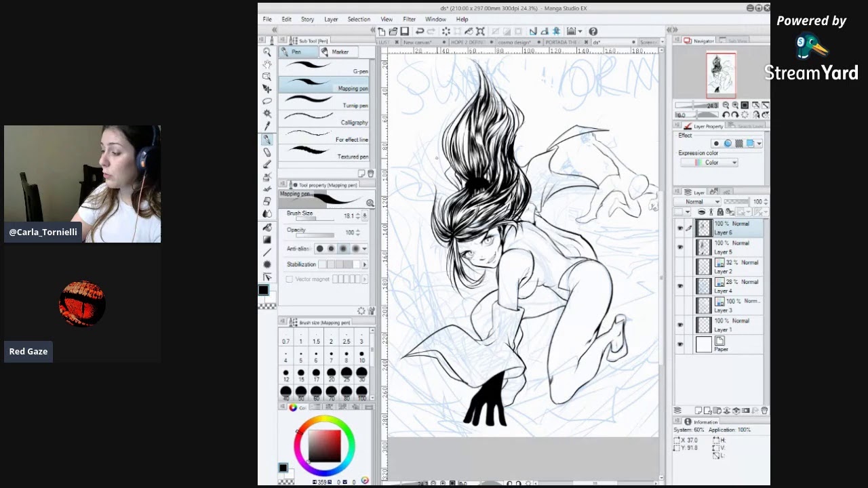The height and width of the screenshot is (488, 868).
Task: Enable the Vector magnet checkbox
Action: [x=290, y=279]
